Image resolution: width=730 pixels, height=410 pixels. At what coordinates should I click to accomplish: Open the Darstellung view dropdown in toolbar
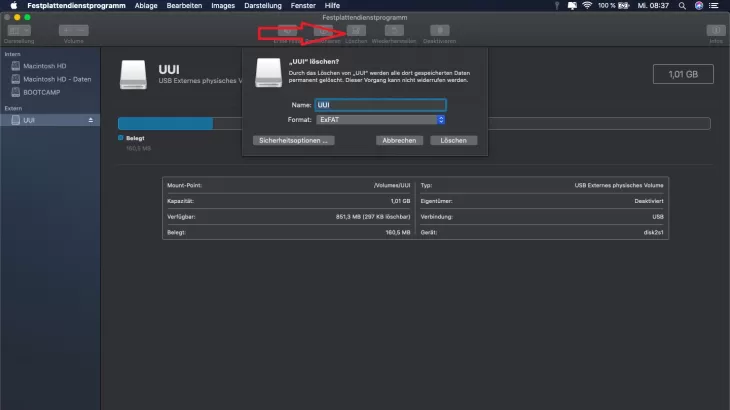point(19,31)
